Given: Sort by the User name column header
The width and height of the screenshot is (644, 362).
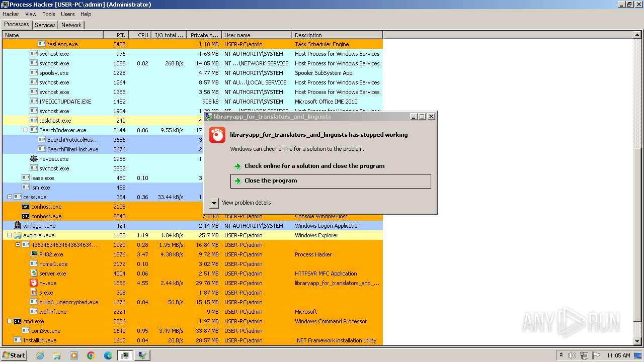Looking at the screenshot, I should (257, 35).
